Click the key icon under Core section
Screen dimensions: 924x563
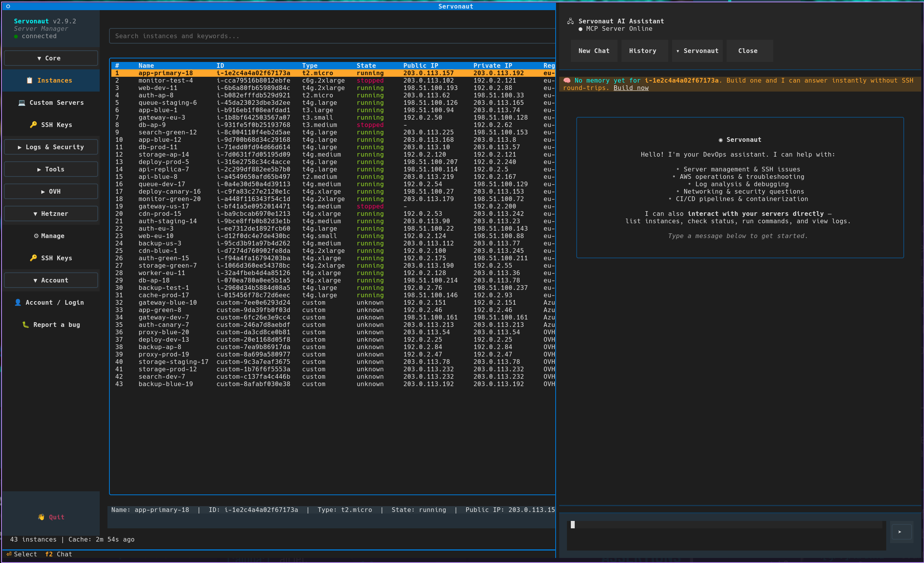pos(33,125)
